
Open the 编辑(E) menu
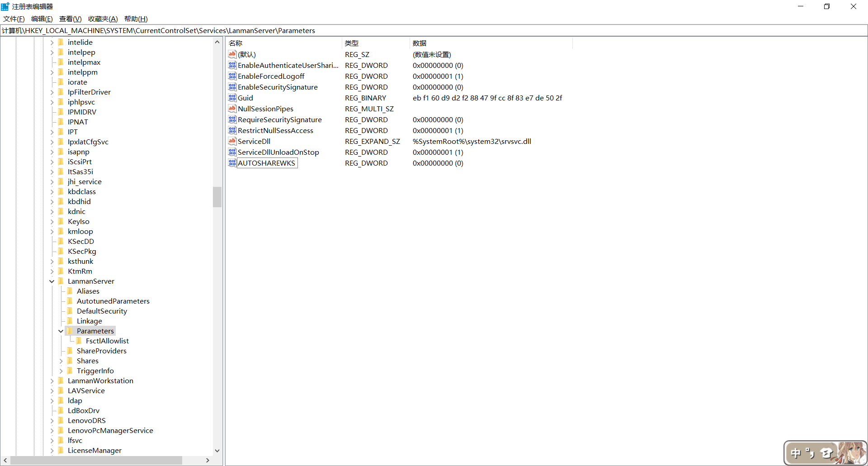[42, 19]
